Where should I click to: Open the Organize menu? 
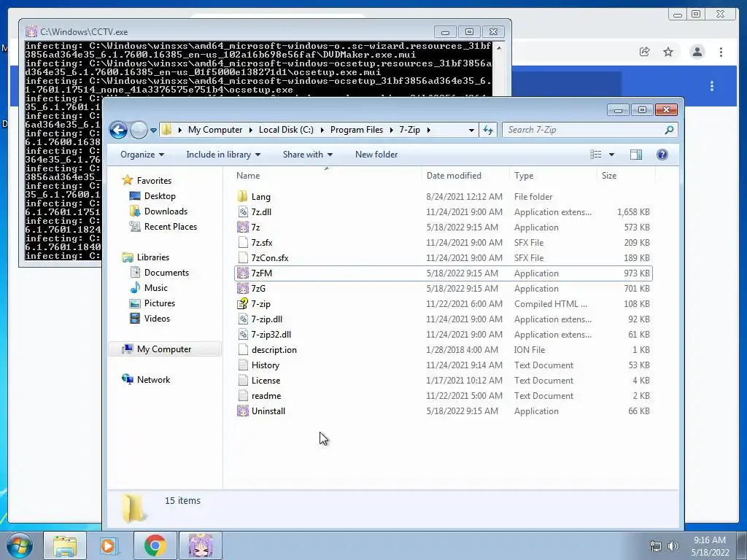[142, 155]
